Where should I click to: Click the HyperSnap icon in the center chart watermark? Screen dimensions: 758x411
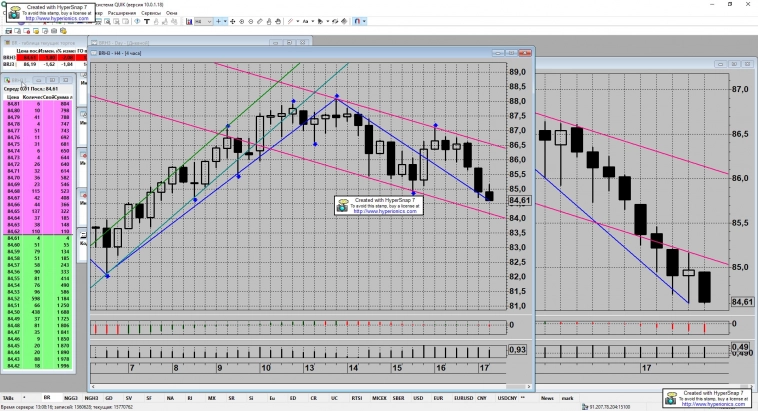(x=343, y=205)
